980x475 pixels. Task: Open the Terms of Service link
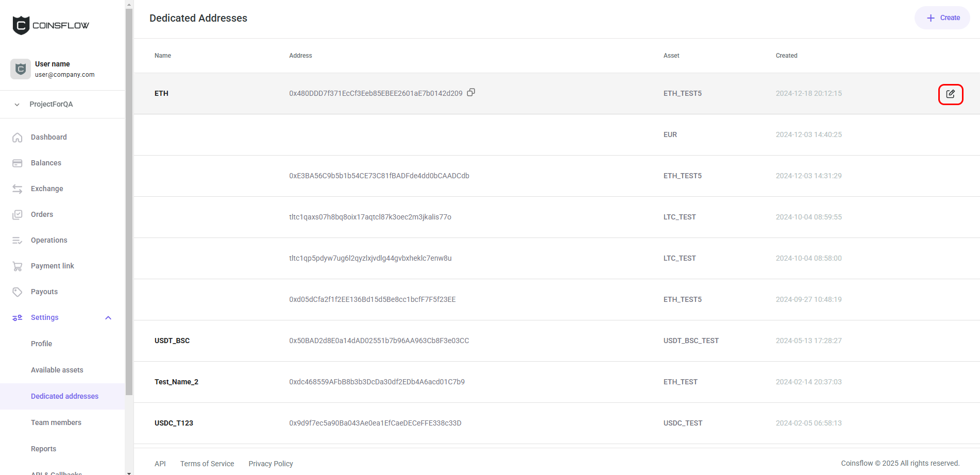click(207, 464)
